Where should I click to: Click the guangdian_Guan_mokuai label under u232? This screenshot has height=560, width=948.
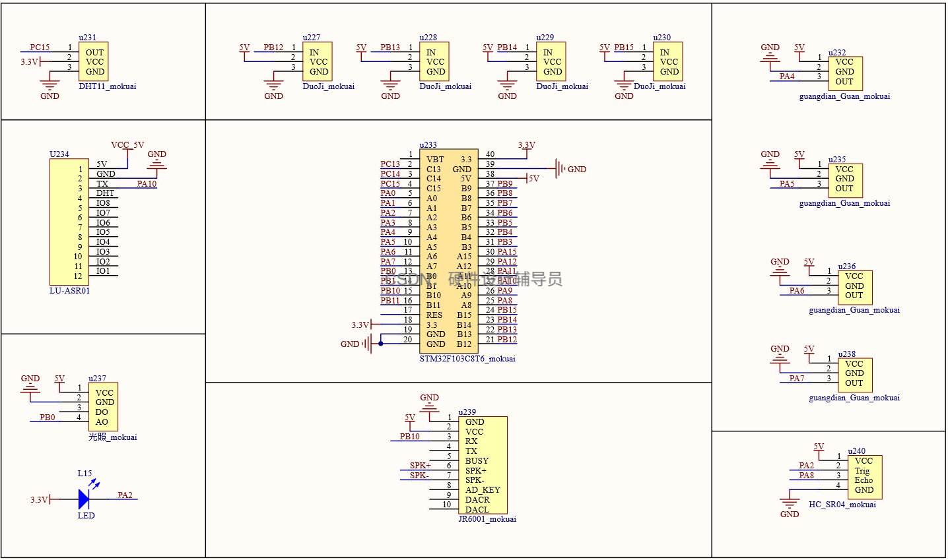click(844, 96)
